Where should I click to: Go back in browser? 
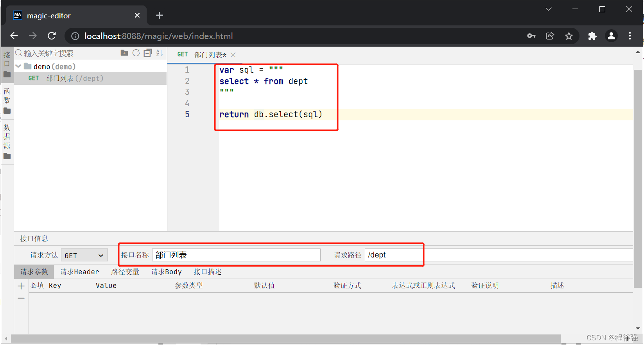click(14, 36)
